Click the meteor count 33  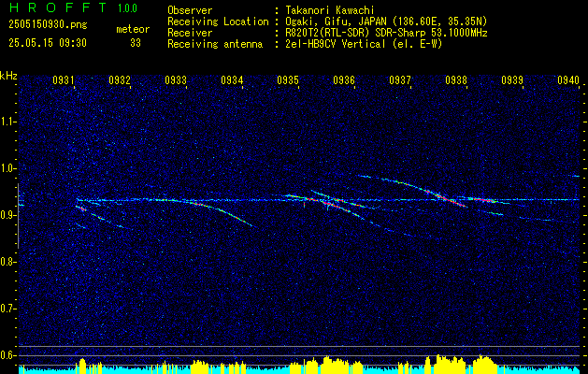(x=136, y=43)
